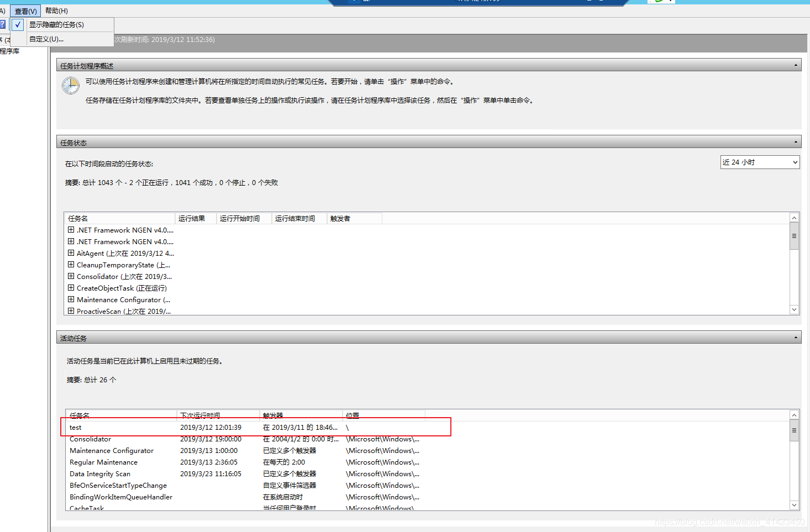Sort by 运行结束时间 column header
810x532 pixels.
coord(299,218)
